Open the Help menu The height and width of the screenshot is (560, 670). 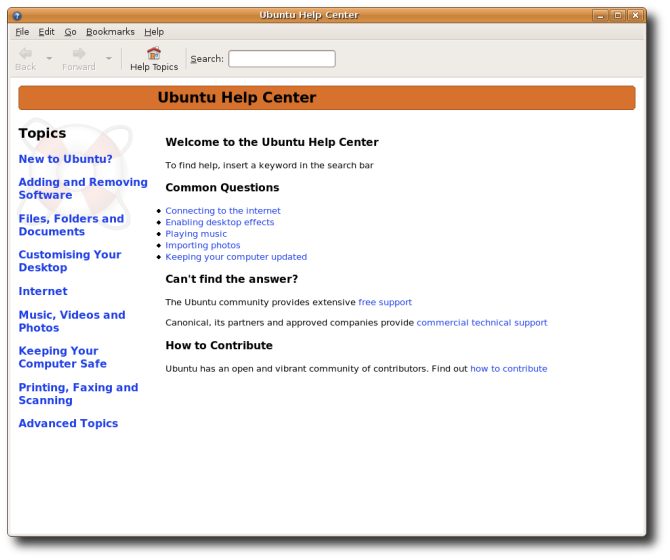click(154, 32)
